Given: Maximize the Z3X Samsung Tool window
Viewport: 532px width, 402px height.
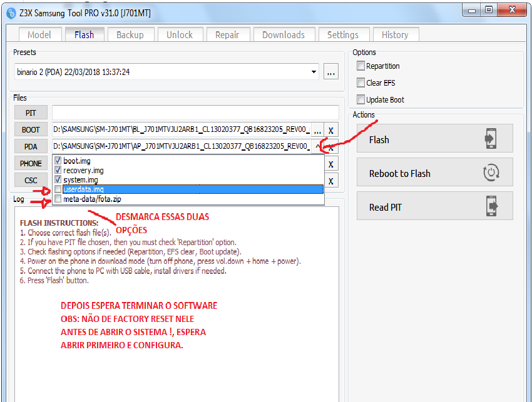Looking at the screenshot, I should pos(489,10).
